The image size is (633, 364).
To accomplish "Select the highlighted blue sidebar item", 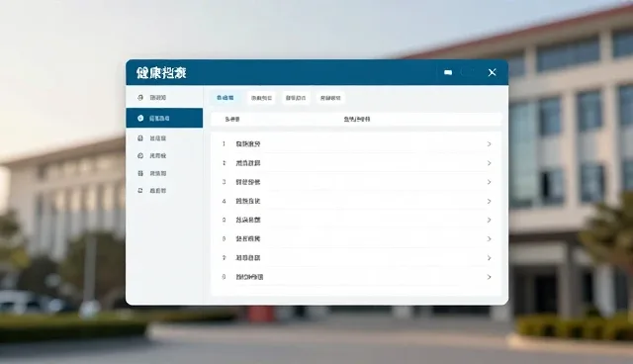I will 164,118.
